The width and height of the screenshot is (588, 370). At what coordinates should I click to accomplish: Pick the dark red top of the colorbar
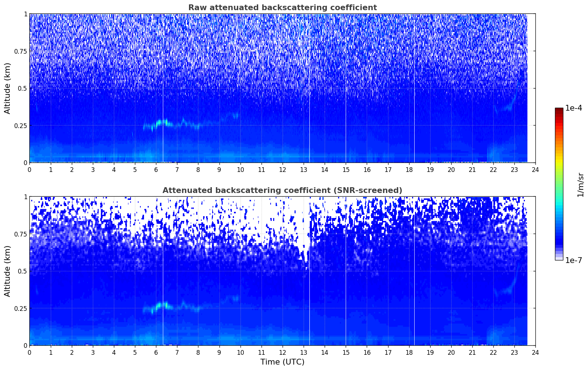[559, 110]
